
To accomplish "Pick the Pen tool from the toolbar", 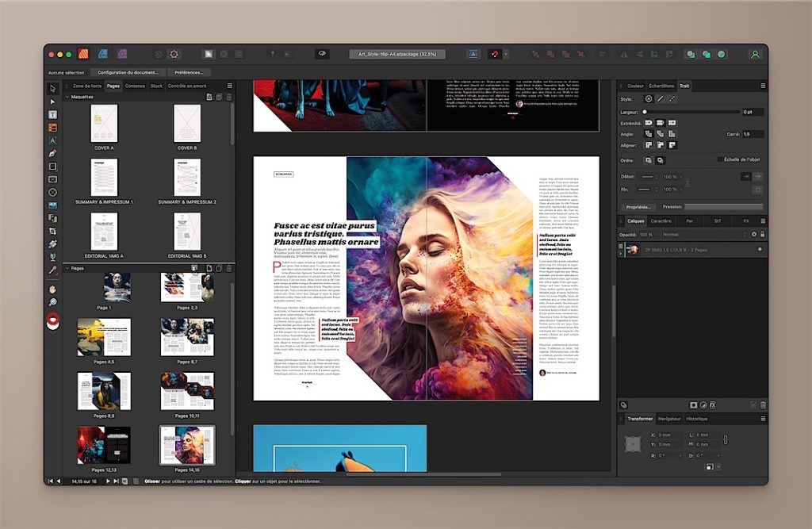I will tap(53, 153).
